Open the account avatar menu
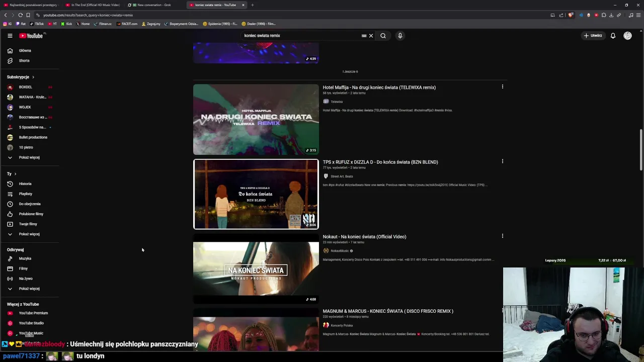The width and height of the screenshot is (644, 362). click(x=627, y=36)
